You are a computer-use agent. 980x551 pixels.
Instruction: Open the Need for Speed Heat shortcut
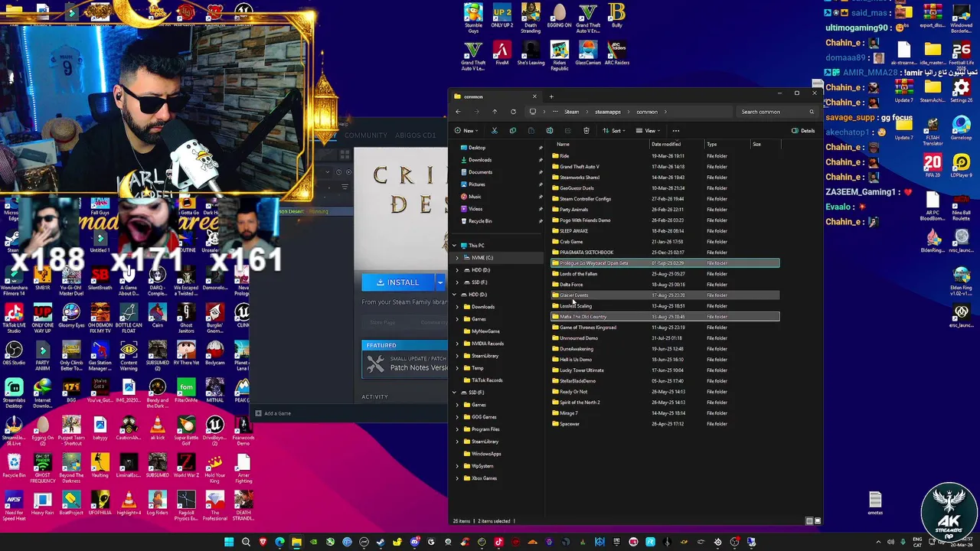click(14, 506)
